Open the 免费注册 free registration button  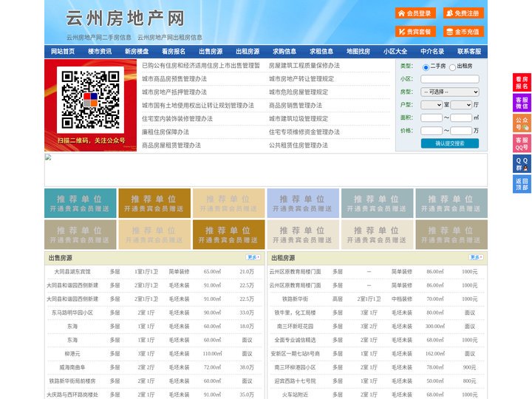pos(463,13)
